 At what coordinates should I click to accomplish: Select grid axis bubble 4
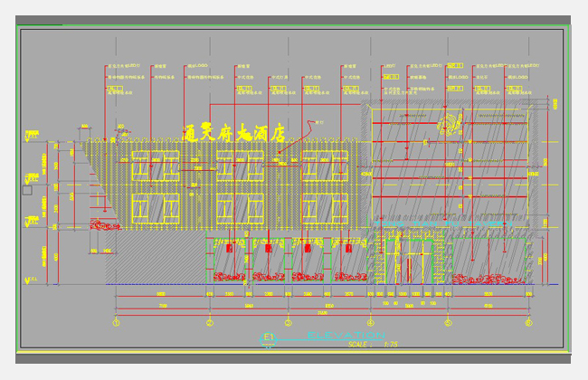tap(371, 323)
